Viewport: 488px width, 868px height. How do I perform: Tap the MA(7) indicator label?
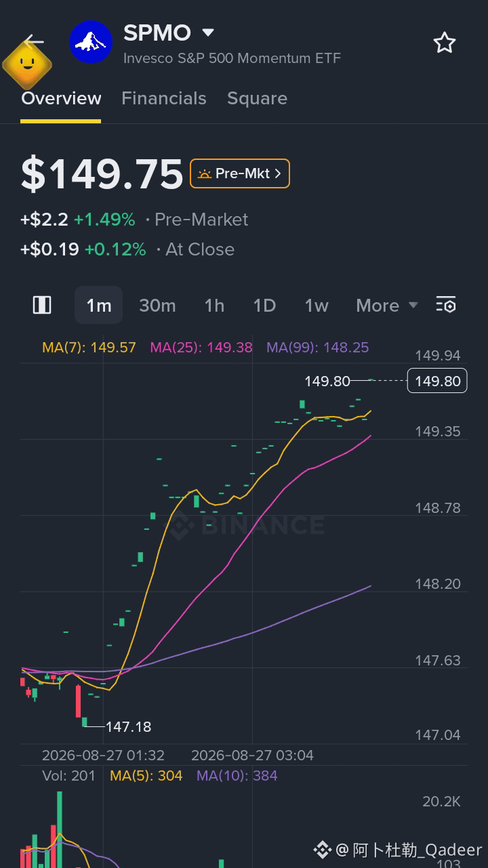89,348
